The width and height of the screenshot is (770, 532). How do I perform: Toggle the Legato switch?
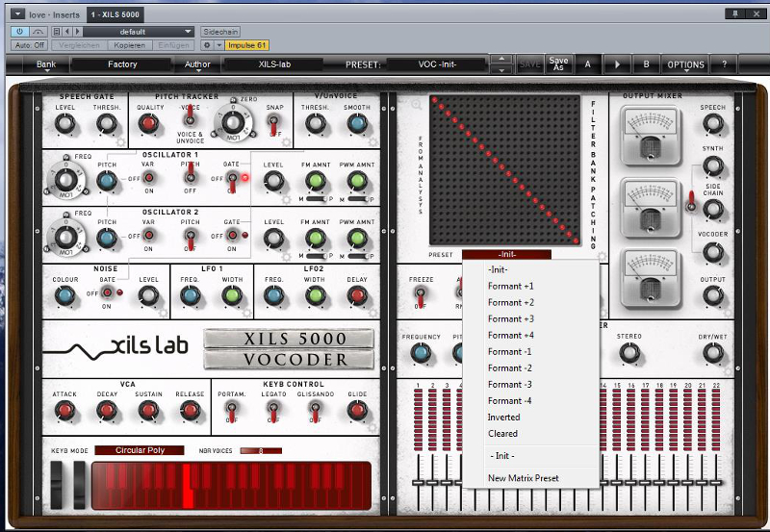click(x=273, y=411)
